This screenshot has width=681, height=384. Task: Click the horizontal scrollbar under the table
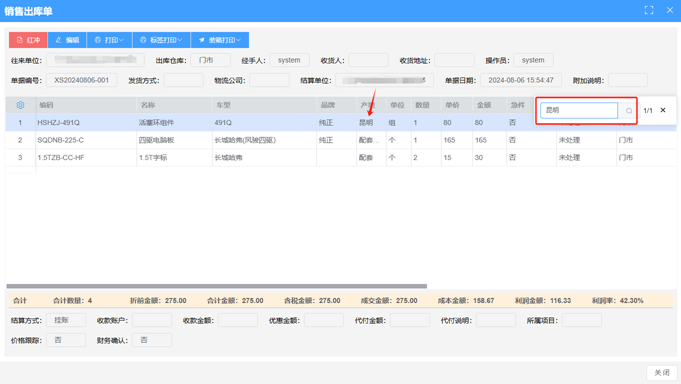[216, 286]
